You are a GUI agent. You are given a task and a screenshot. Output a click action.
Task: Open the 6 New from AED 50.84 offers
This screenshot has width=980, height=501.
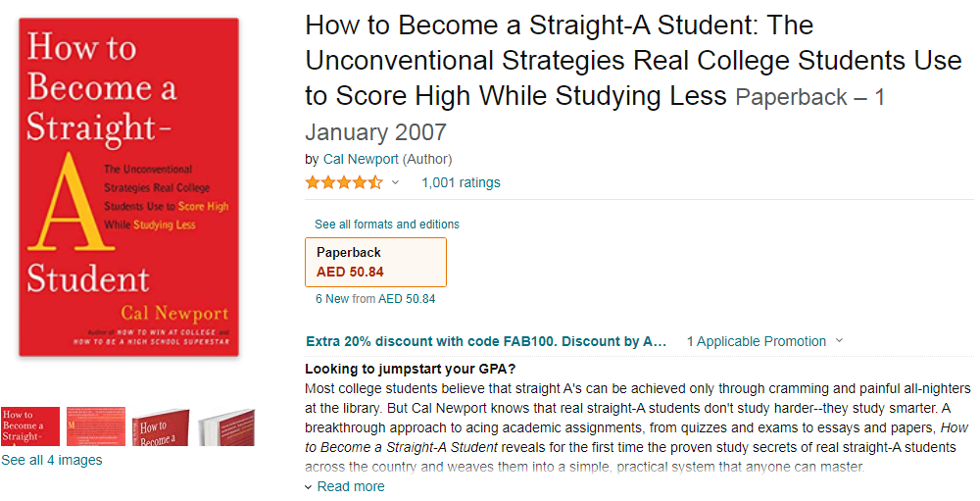(374, 299)
